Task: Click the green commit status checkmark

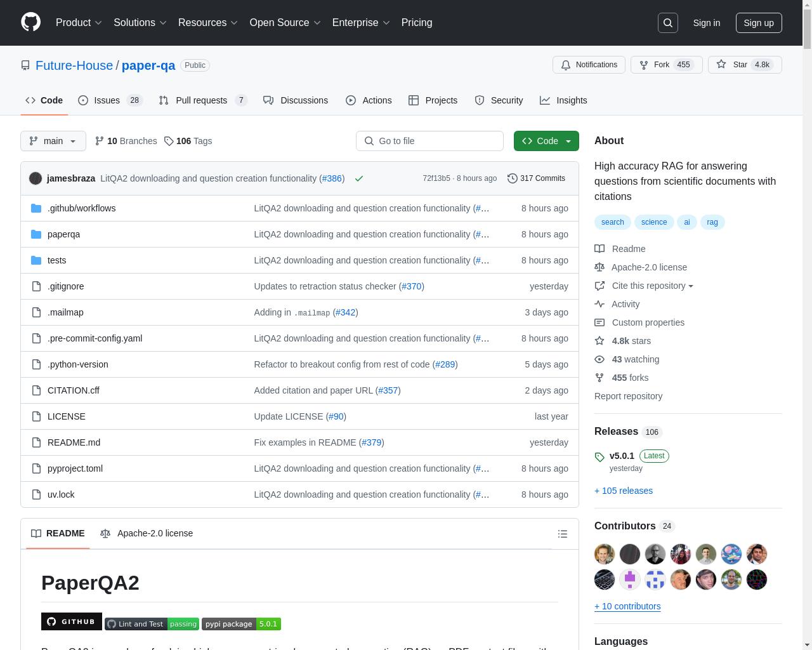Action: [x=359, y=179]
